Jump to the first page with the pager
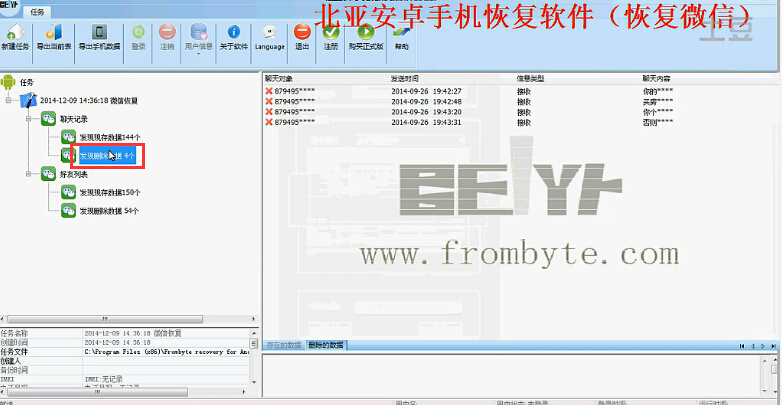782x405 pixels. click(x=742, y=346)
